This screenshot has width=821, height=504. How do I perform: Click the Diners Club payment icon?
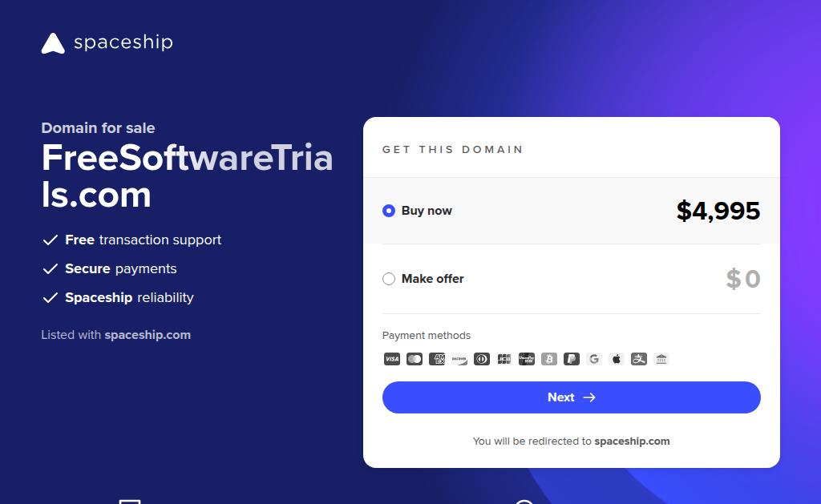(482, 359)
